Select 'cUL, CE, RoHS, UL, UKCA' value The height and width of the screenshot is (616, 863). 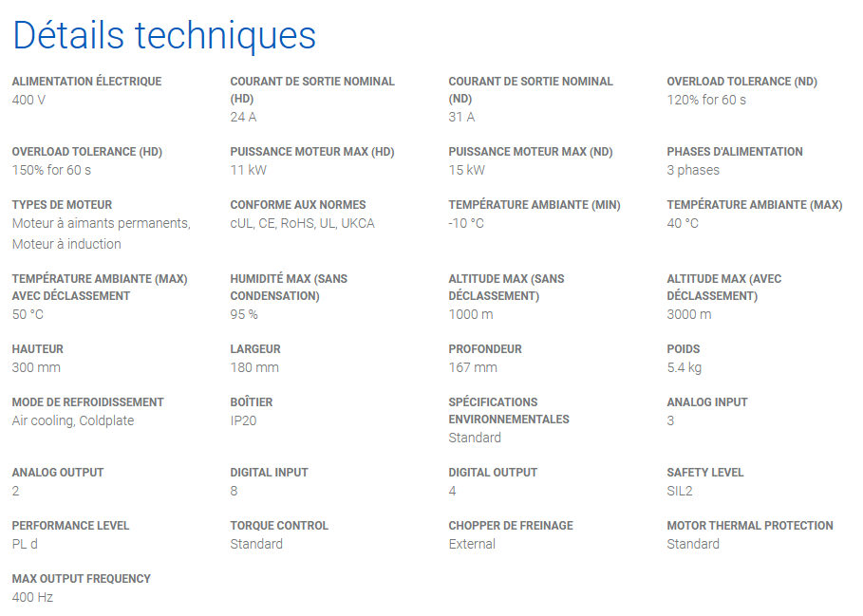302,224
